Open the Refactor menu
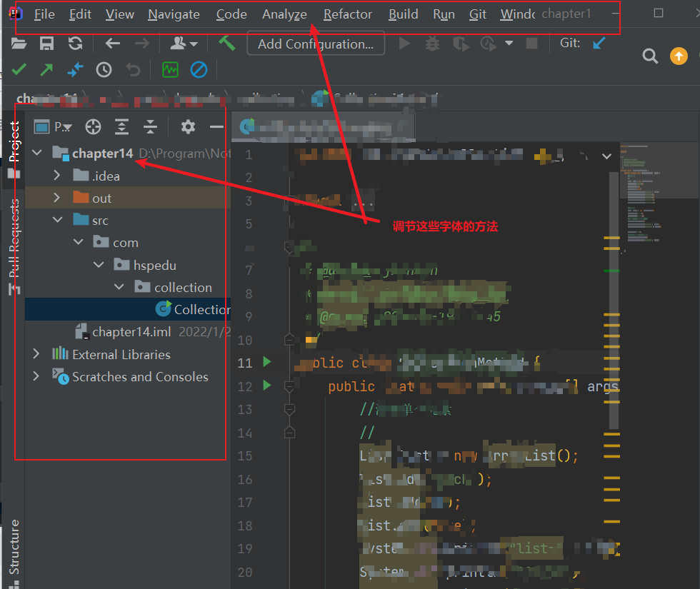700x589 pixels. coord(347,14)
